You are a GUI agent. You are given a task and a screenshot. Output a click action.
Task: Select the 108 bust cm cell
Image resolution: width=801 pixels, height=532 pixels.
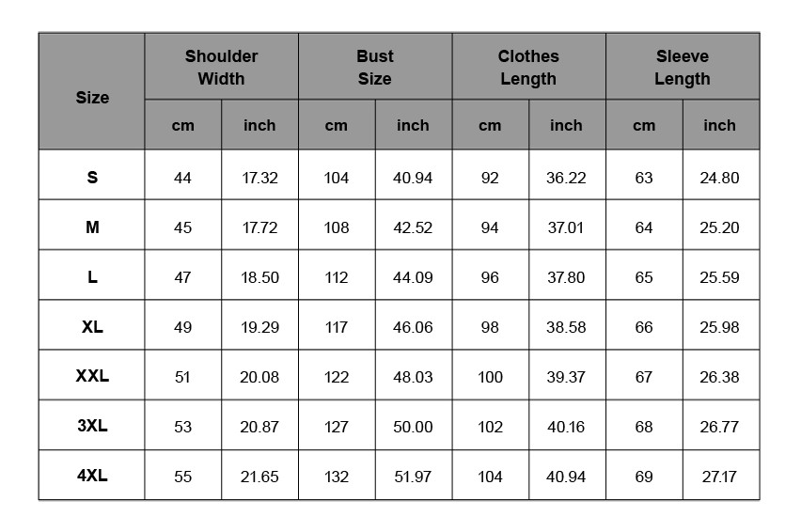(x=337, y=226)
